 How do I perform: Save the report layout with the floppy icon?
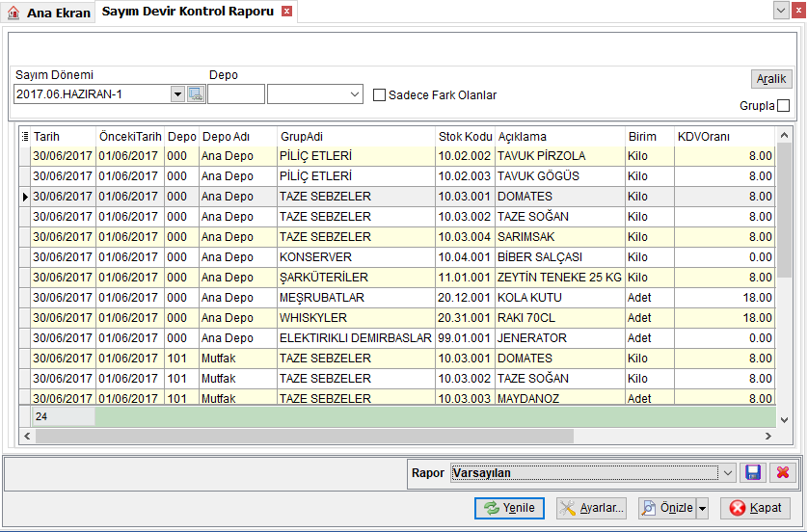753,472
